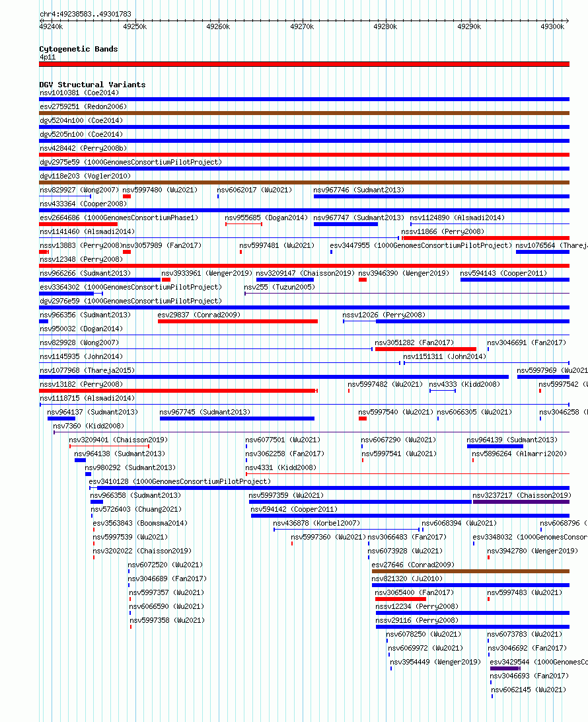Image resolution: width=588 pixels, height=722 pixels.
Task: Click nsv7360 (Kidd2008) label
Action: [x=89, y=426]
